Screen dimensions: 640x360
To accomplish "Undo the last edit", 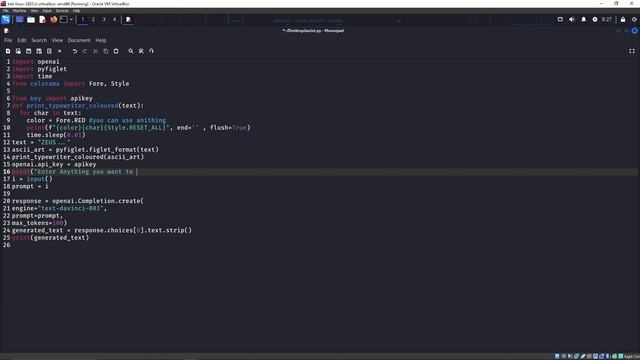I will (x=75, y=51).
